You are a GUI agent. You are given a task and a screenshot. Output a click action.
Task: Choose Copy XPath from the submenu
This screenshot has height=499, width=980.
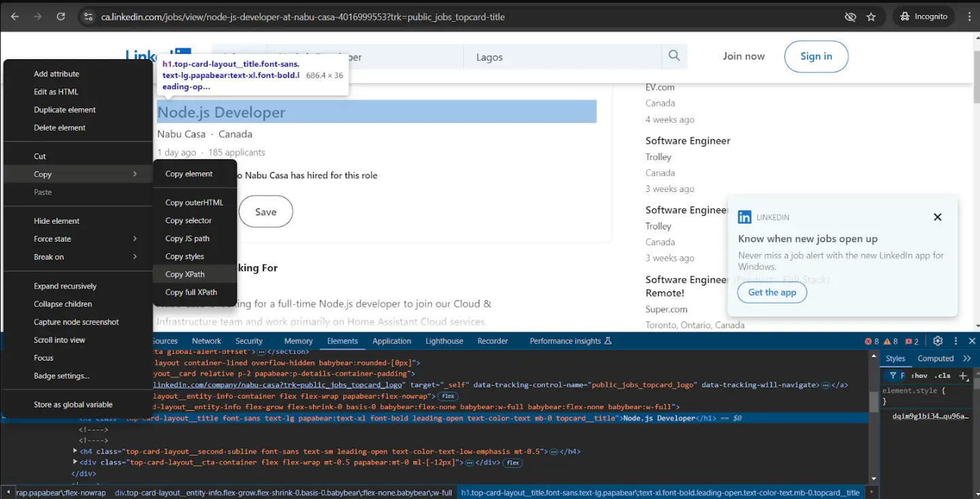(x=184, y=274)
